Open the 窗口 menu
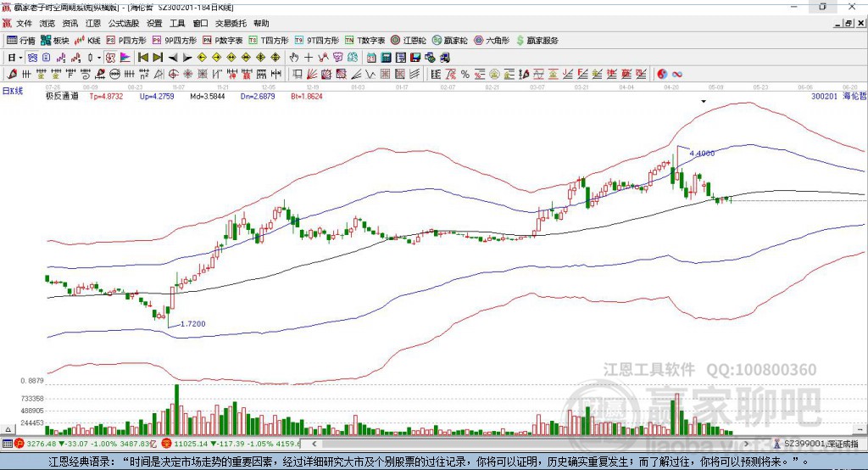The height and width of the screenshot is (470, 868). pos(200,23)
